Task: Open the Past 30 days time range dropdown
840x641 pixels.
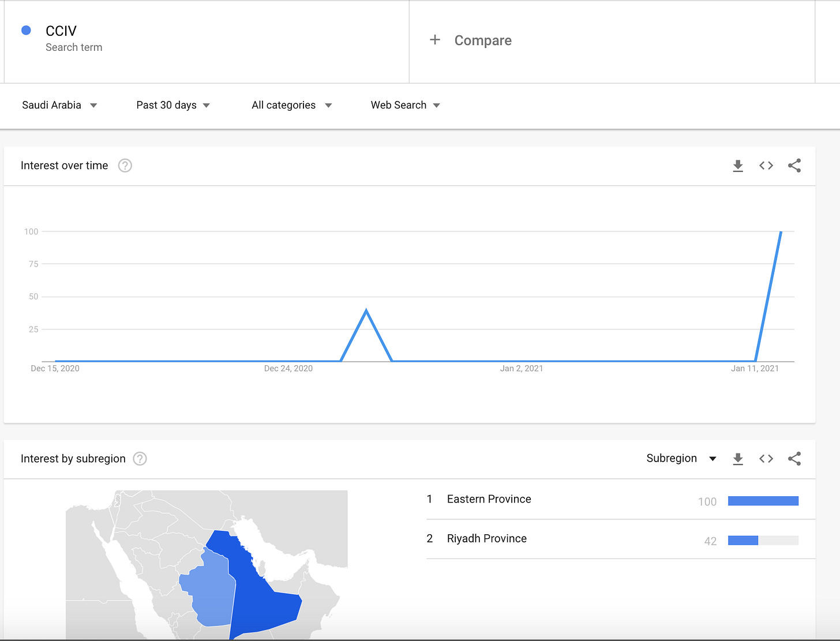Action: coord(173,105)
